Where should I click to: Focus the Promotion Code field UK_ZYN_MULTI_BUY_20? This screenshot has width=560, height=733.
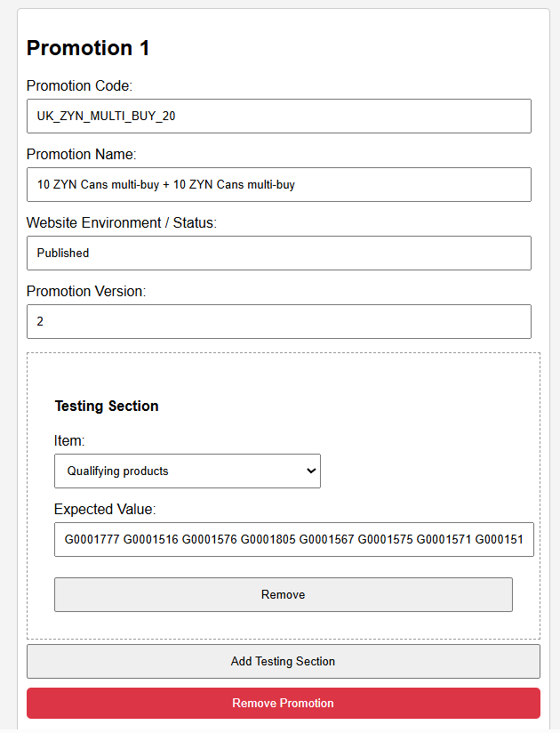click(x=279, y=116)
